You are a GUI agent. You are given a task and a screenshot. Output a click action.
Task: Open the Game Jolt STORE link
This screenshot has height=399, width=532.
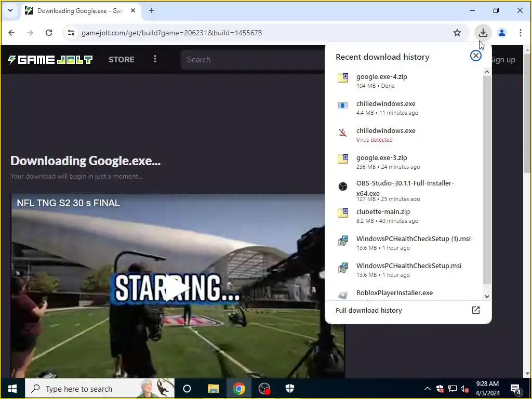pos(122,60)
